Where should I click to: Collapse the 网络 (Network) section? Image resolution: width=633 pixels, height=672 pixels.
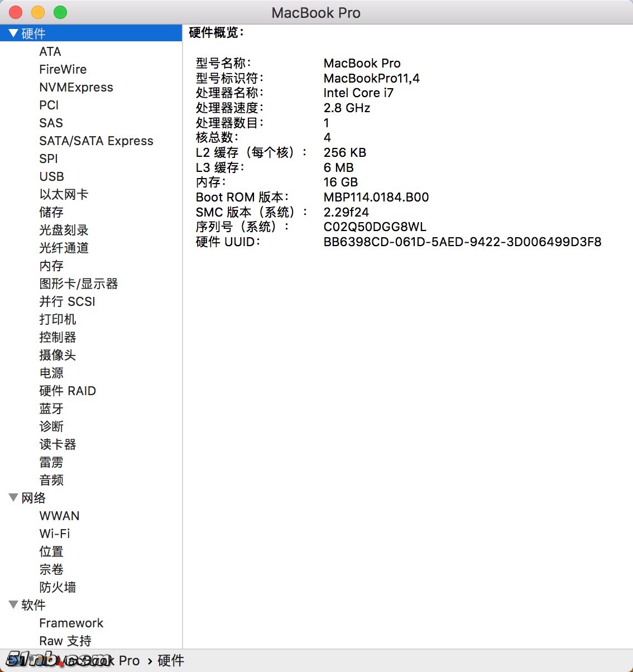pyautogui.click(x=13, y=498)
